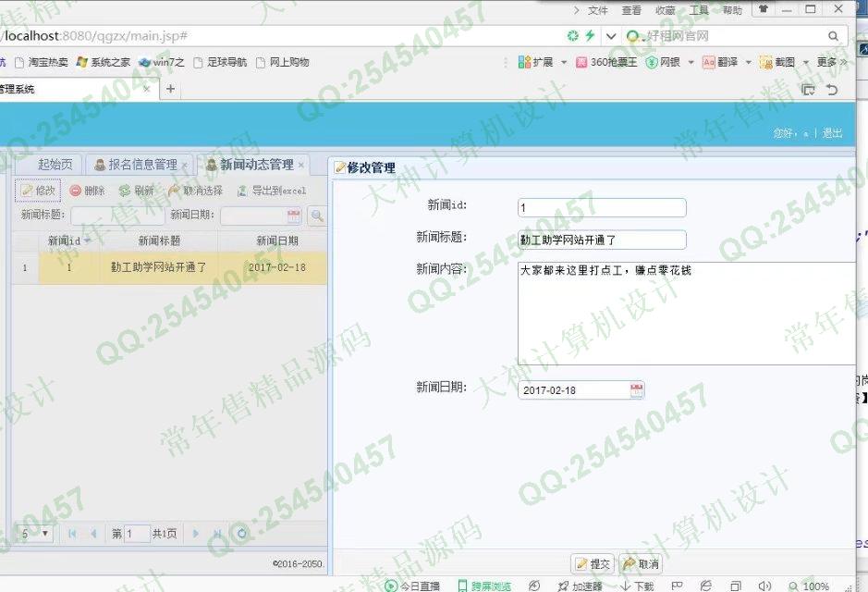The width and height of the screenshot is (868, 592).
Task: Click browser search magnifier icon
Action: coord(833,36)
